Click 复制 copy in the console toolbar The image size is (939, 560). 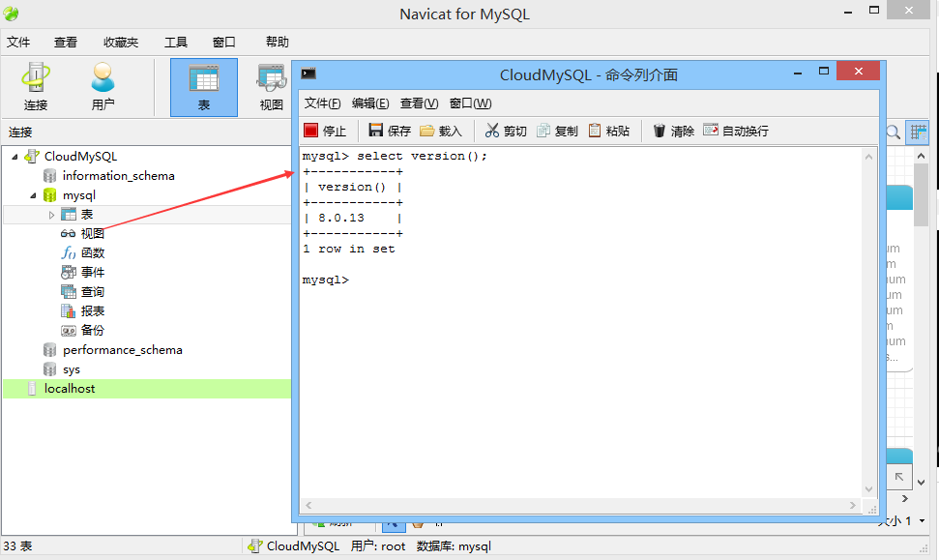(557, 131)
